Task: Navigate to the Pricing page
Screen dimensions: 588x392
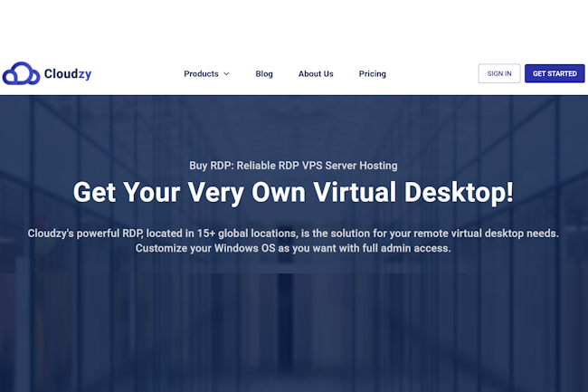Action: pos(372,74)
